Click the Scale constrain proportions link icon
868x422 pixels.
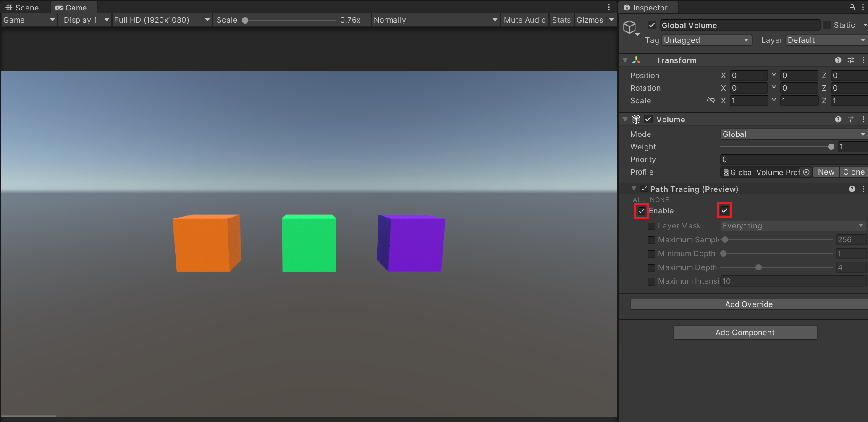pos(711,100)
